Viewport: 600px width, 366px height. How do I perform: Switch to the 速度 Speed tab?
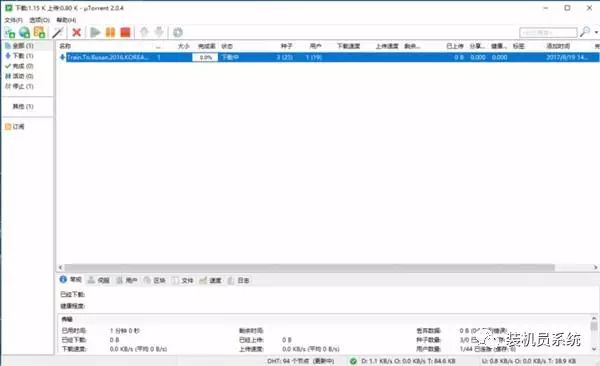pyautogui.click(x=210, y=280)
